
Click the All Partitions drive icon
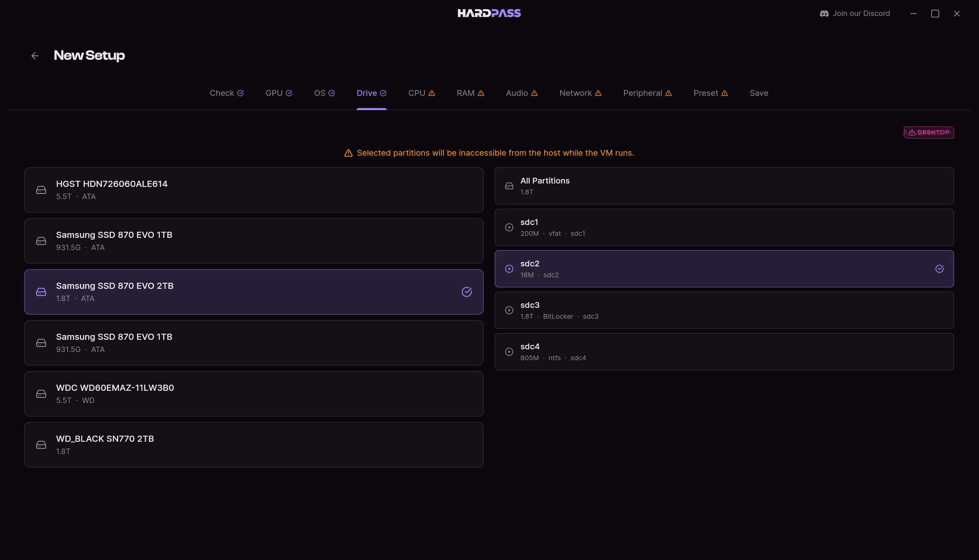tap(509, 186)
